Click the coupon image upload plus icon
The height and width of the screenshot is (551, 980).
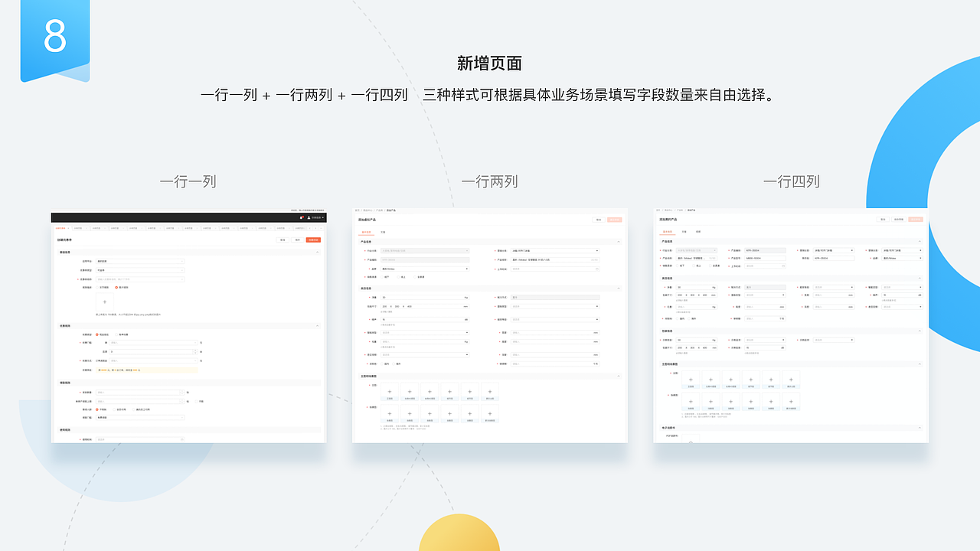tap(105, 302)
